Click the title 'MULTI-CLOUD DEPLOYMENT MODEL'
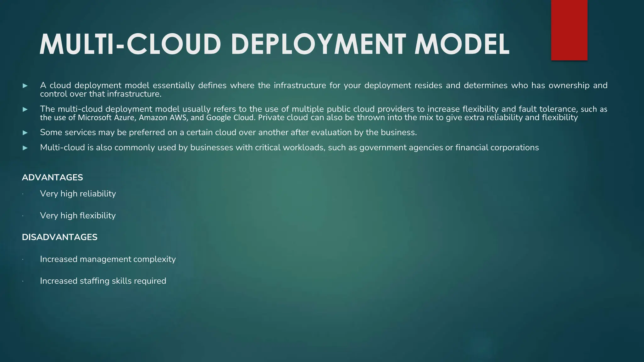This screenshot has height=362, width=644. coord(274,44)
